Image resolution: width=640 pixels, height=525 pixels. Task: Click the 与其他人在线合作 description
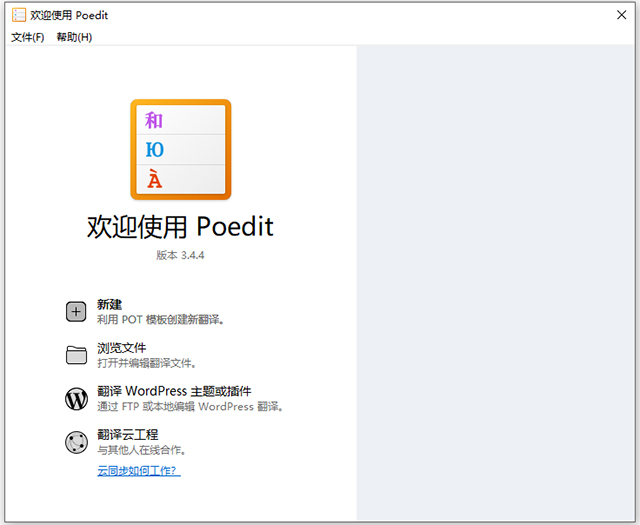(142, 450)
